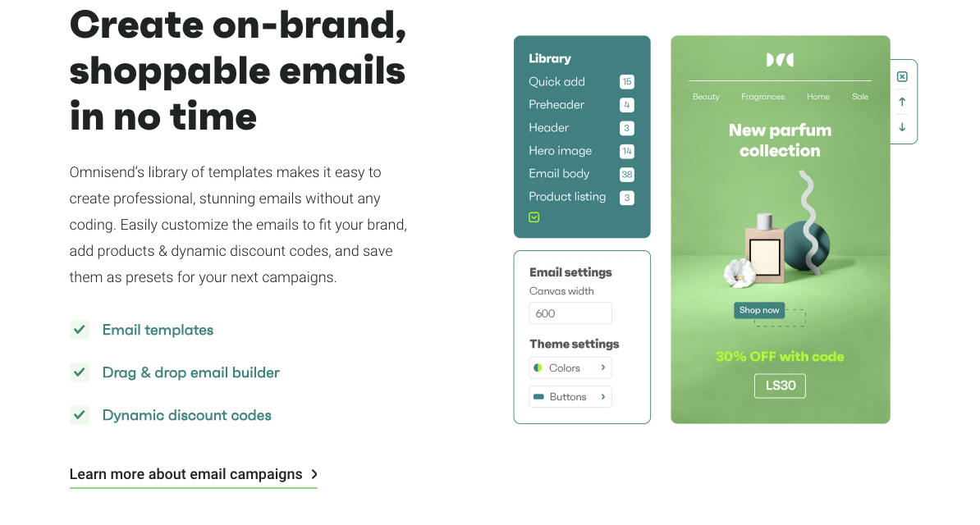
Task: Click the Quick add count badge 15
Action: pyautogui.click(x=627, y=82)
